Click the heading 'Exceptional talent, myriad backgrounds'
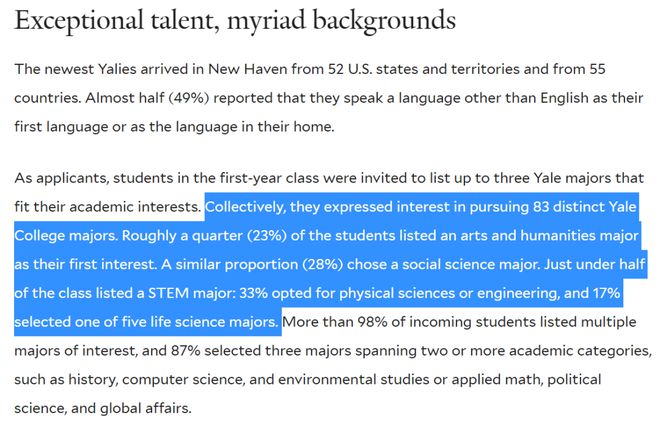Viewport: 660px width, 426px height. click(x=235, y=21)
